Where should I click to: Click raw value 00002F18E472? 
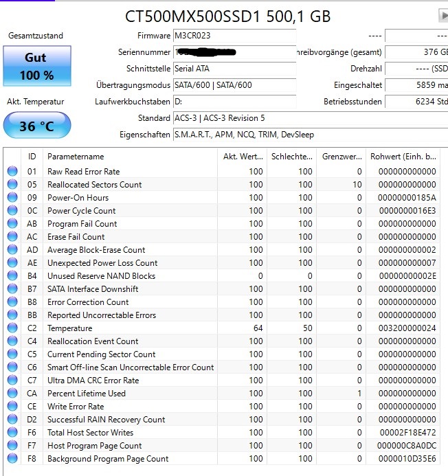click(x=407, y=433)
